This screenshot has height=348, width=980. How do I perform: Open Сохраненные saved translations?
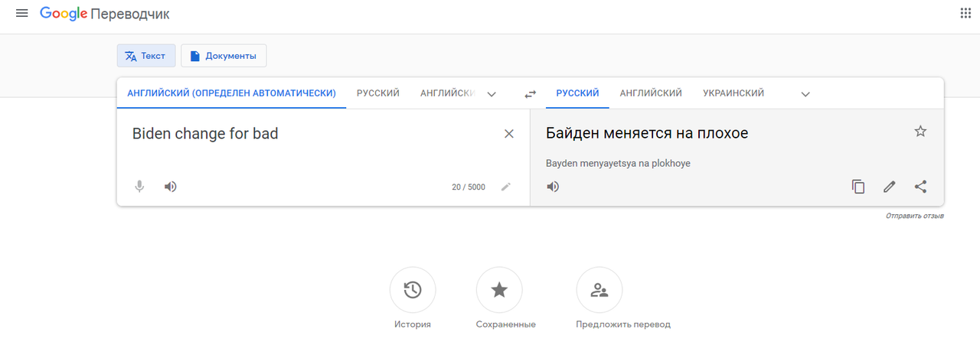pyautogui.click(x=499, y=290)
